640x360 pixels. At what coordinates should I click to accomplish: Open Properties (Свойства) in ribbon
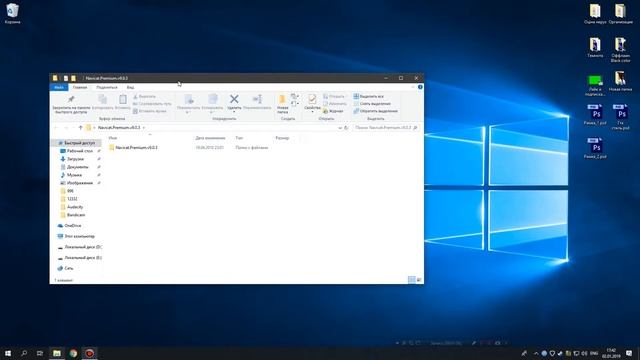[312, 104]
